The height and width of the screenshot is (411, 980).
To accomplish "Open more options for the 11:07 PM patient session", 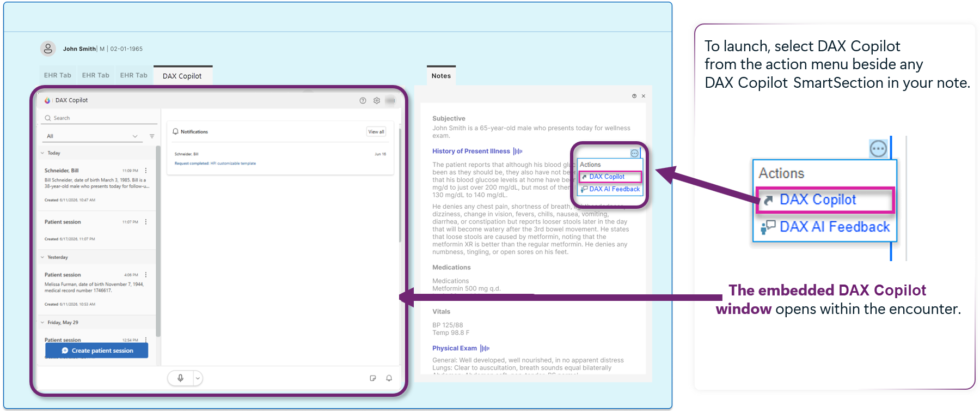I will click(146, 222).
